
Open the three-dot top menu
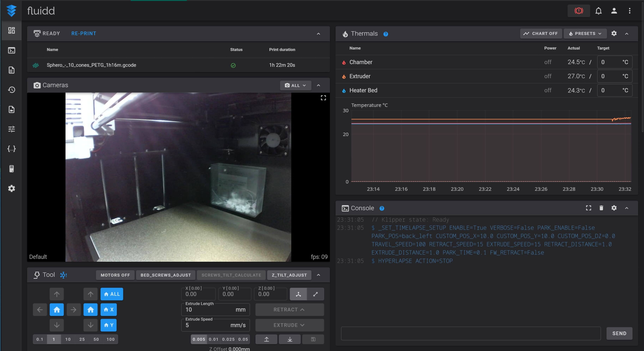(x=630, y=11)
